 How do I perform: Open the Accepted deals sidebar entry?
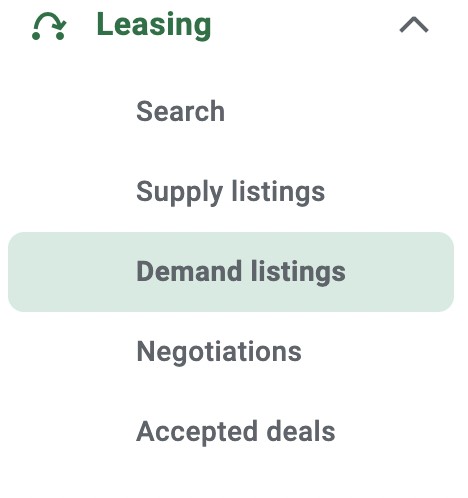[x=235, y=432]
